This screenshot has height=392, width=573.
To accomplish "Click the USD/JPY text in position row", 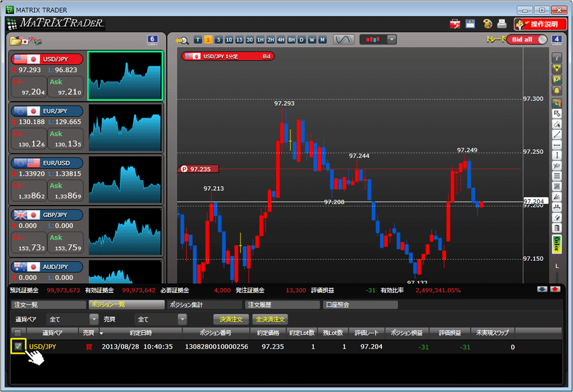I will pos(43,347).
